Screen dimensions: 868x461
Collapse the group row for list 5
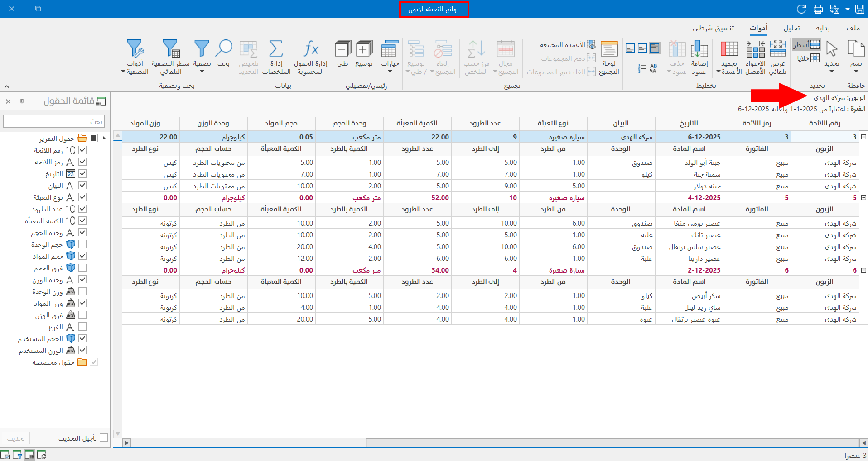(x=863, y=197)
